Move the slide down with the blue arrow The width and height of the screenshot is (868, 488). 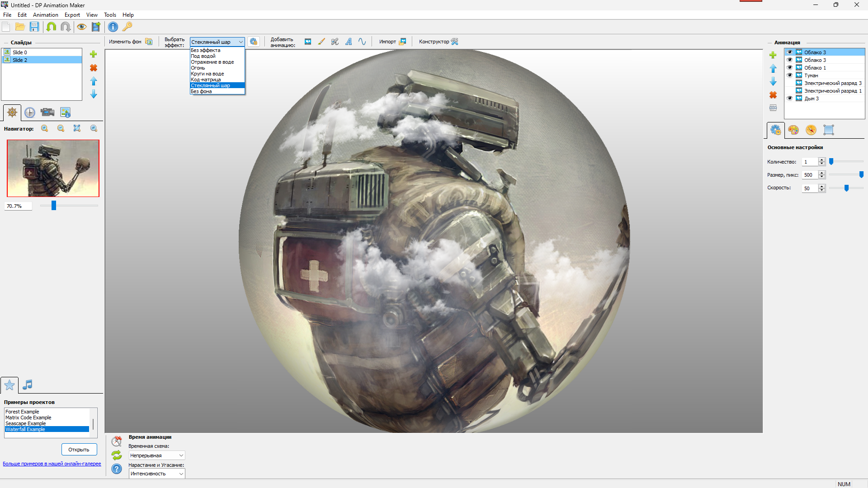point(94,94)
